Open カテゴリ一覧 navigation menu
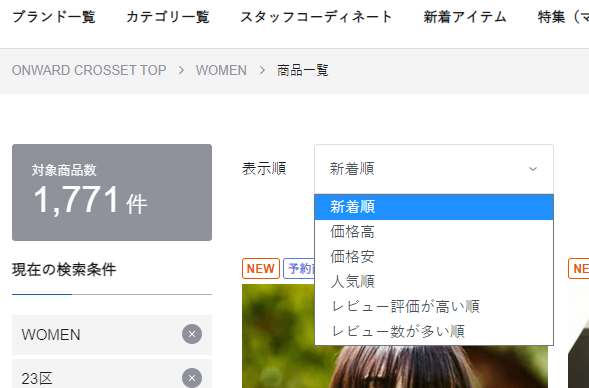Viewport: 589px width, 388px height. coord(168,17)
